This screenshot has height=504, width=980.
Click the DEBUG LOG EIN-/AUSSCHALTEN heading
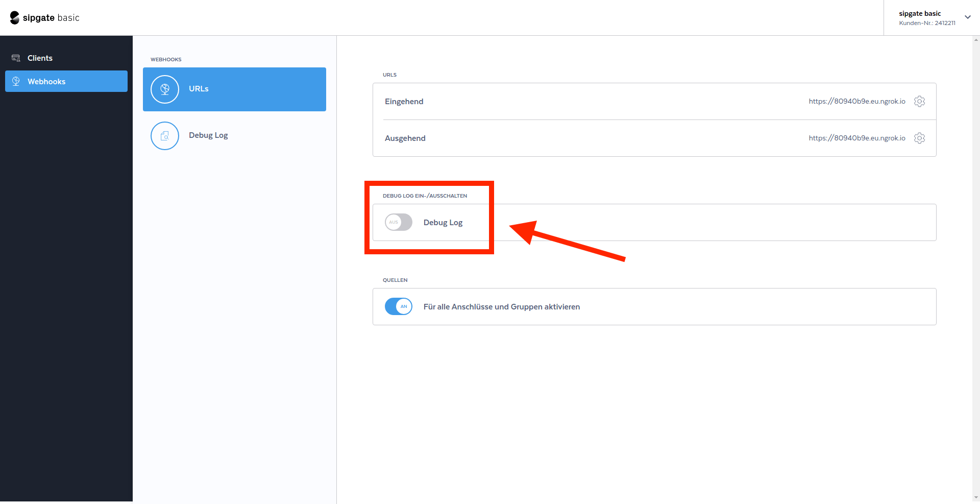point(425,196)
